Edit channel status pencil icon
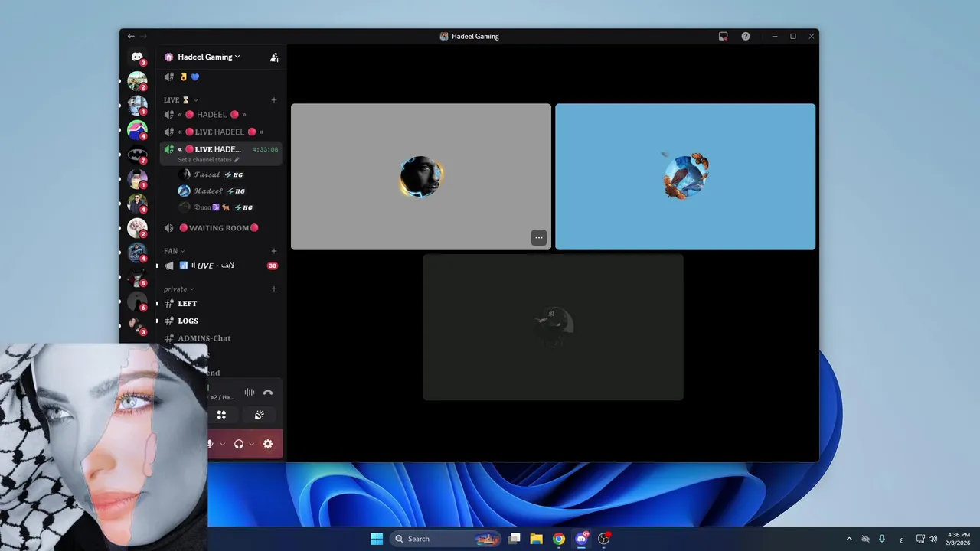980x551 pixels. (x=237, y=160)
